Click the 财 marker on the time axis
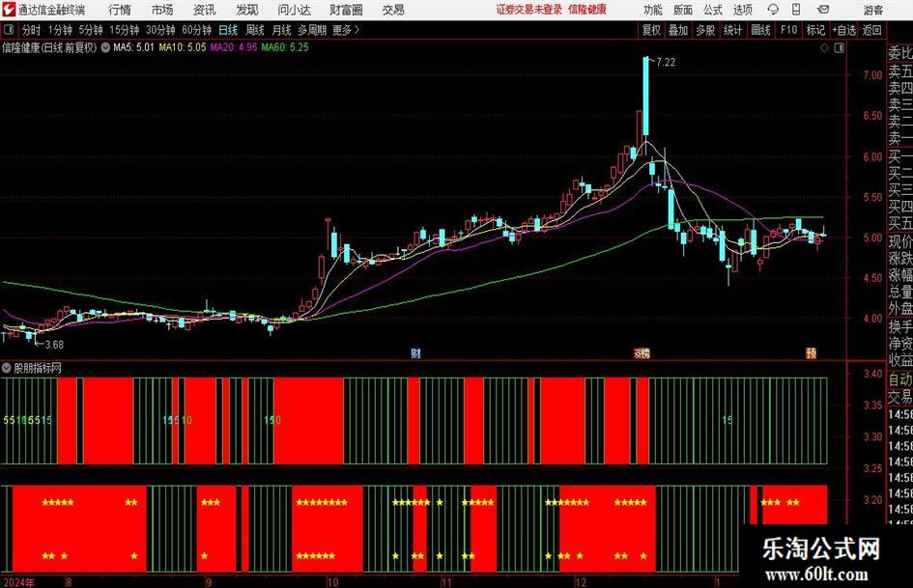The height and width of the screenshot is (588, 913). point(415,353)
